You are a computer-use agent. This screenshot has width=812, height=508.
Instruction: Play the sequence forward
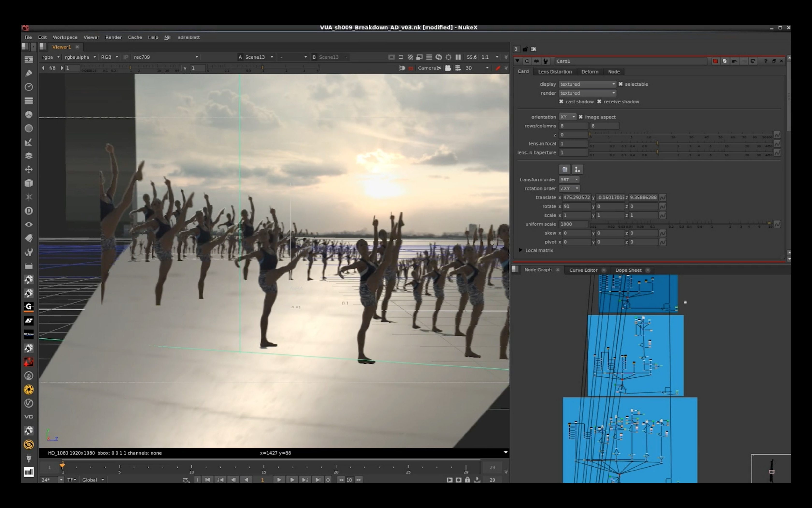pos(279,480)
